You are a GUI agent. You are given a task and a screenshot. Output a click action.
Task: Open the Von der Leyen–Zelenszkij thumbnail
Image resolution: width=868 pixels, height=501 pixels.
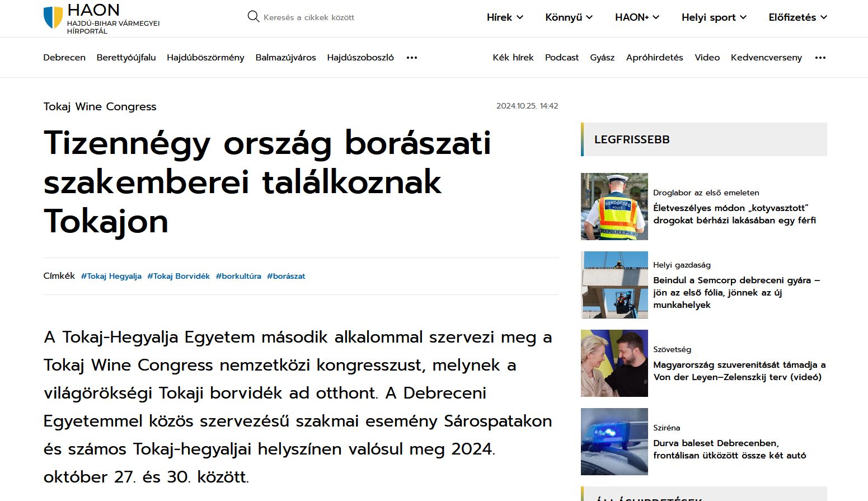coord(614,363)
